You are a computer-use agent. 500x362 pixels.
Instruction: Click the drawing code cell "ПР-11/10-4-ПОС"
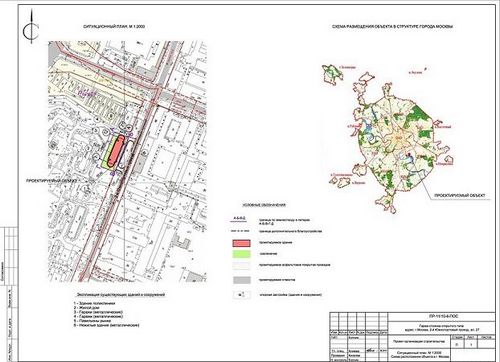[442, 316]
